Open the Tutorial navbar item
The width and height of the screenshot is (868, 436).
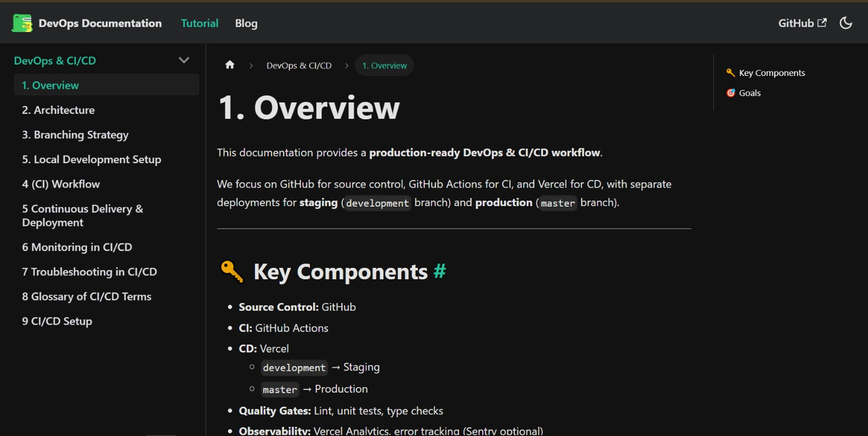tap(199, 23)
